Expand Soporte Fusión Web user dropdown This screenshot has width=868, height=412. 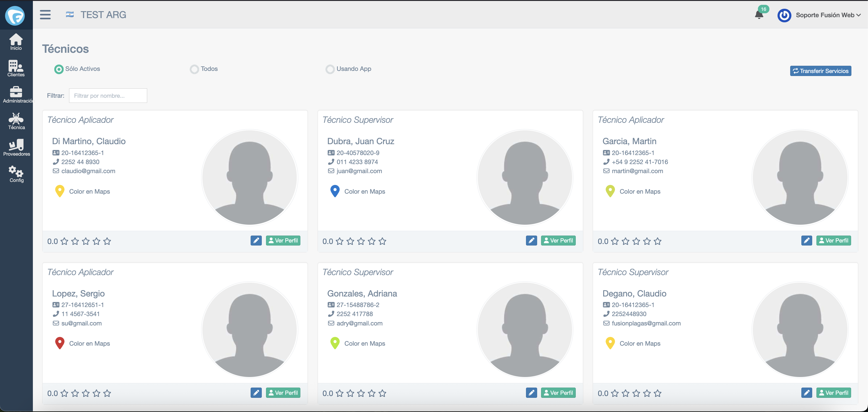(828, 15)
